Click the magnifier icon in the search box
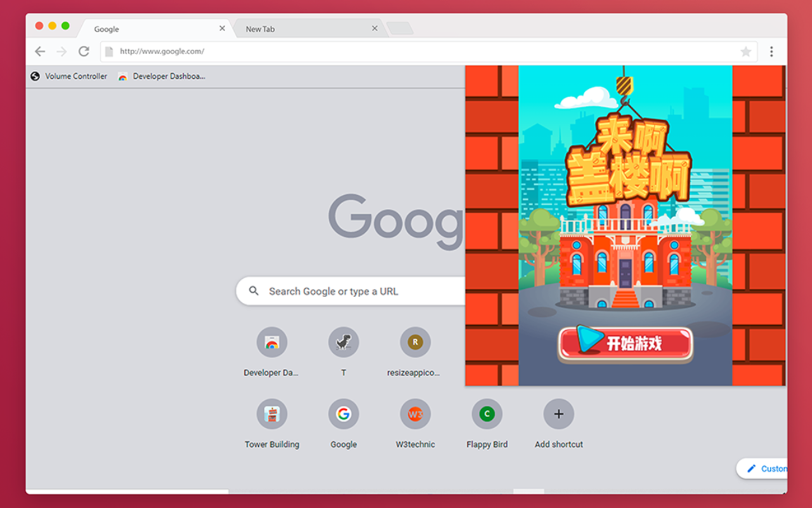This screenshot has width=812, height=508. 254,291
